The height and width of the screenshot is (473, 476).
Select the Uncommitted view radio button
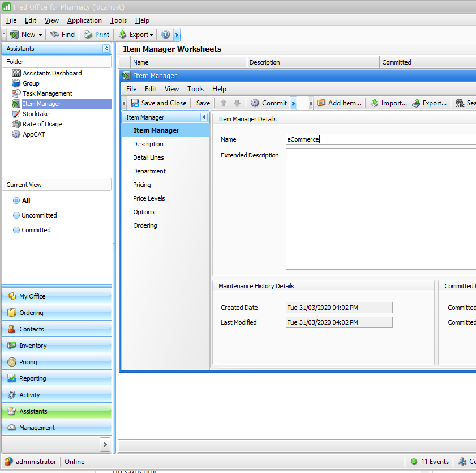(16, 215)
